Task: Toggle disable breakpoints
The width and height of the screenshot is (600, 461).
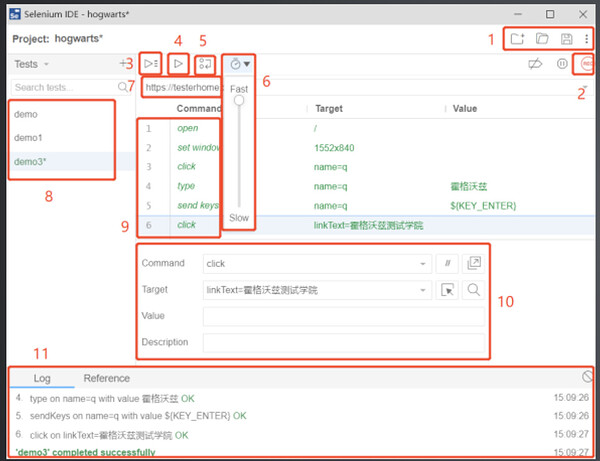Action: pos(535,63)
